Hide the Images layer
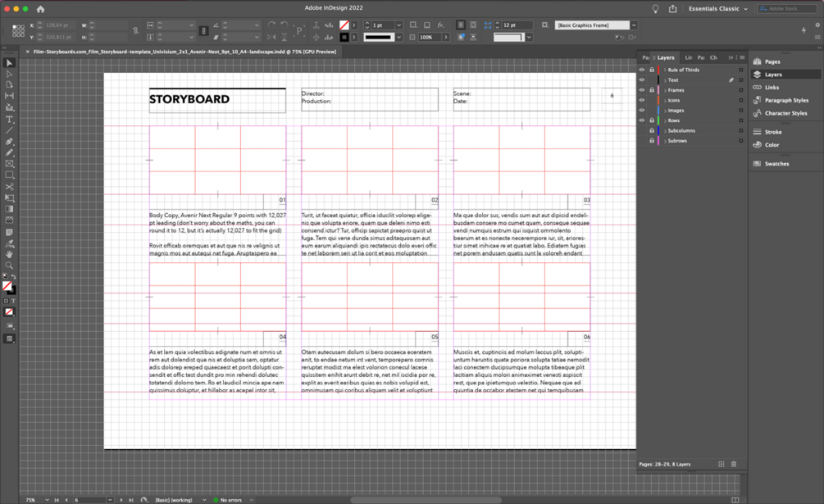Image resolution: width=824 pixels, height=504 pixels. pos(642,111)
